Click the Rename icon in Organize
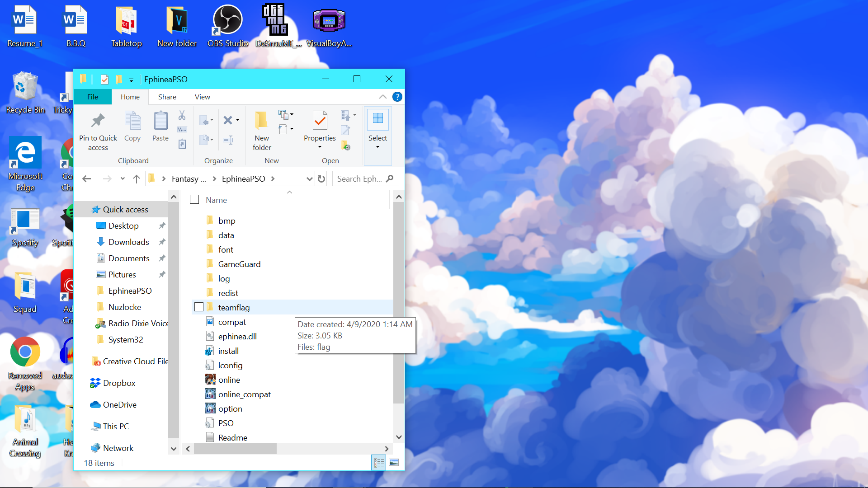 tap(228, 140)
